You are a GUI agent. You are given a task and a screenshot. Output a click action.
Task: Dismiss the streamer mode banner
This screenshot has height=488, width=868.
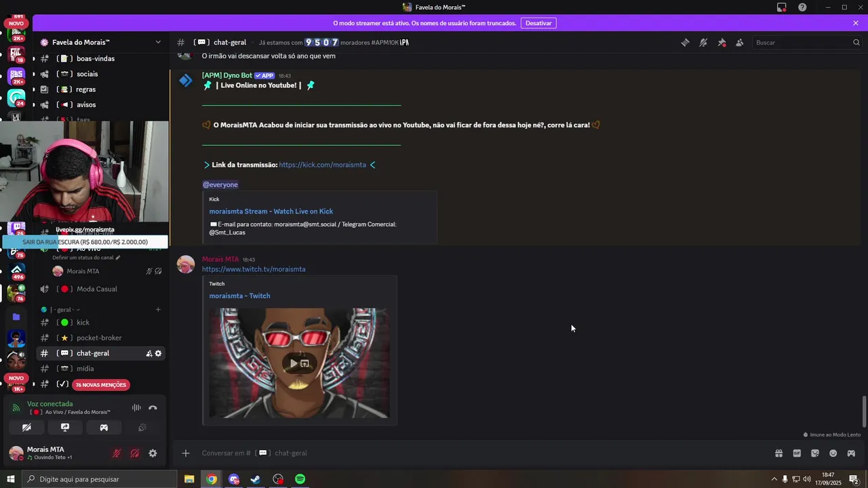[856, 23]
